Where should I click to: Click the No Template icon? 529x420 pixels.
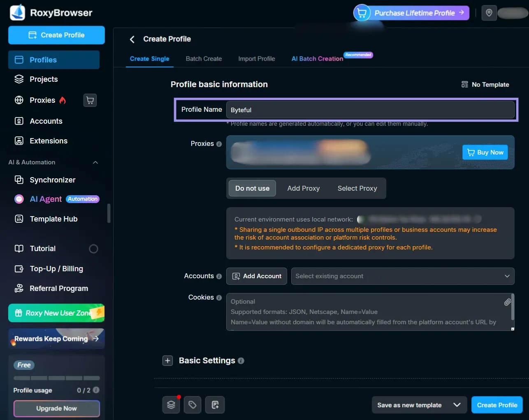coord(464,84)
